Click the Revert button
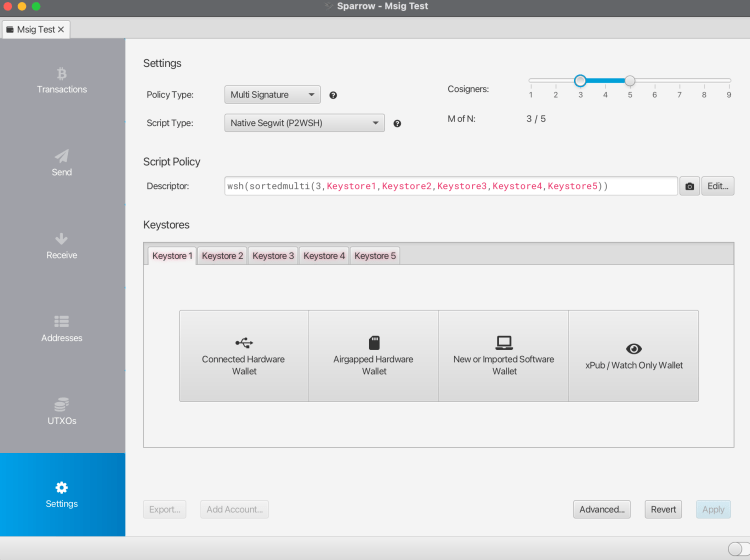750x560 pixels. tap(663, 509)
